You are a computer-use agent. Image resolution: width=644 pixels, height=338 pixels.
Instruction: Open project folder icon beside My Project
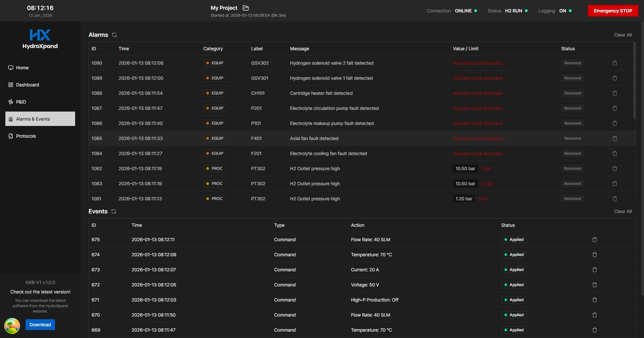[x=246, y=8]
